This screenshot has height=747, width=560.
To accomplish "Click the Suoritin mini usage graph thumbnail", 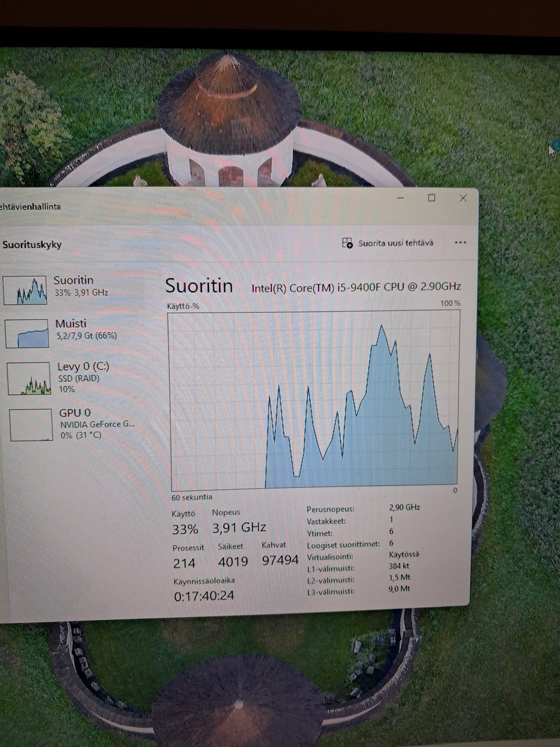I will coord(25,290).
